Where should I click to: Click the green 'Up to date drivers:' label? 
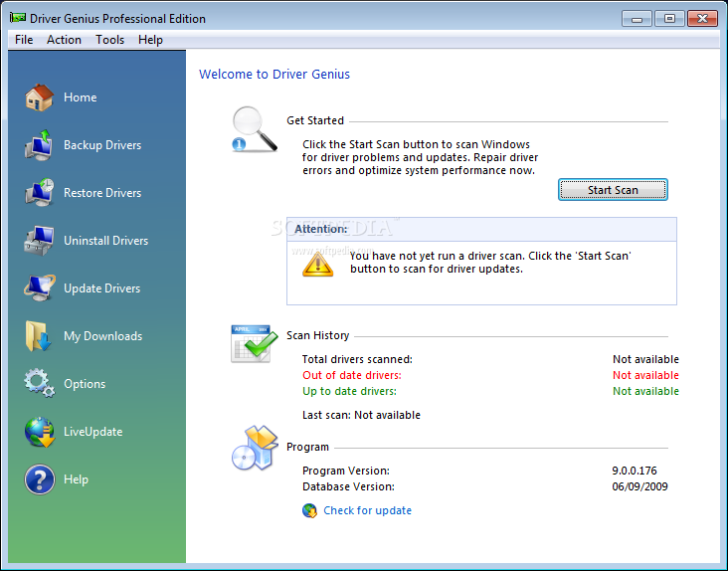point(350,391)
